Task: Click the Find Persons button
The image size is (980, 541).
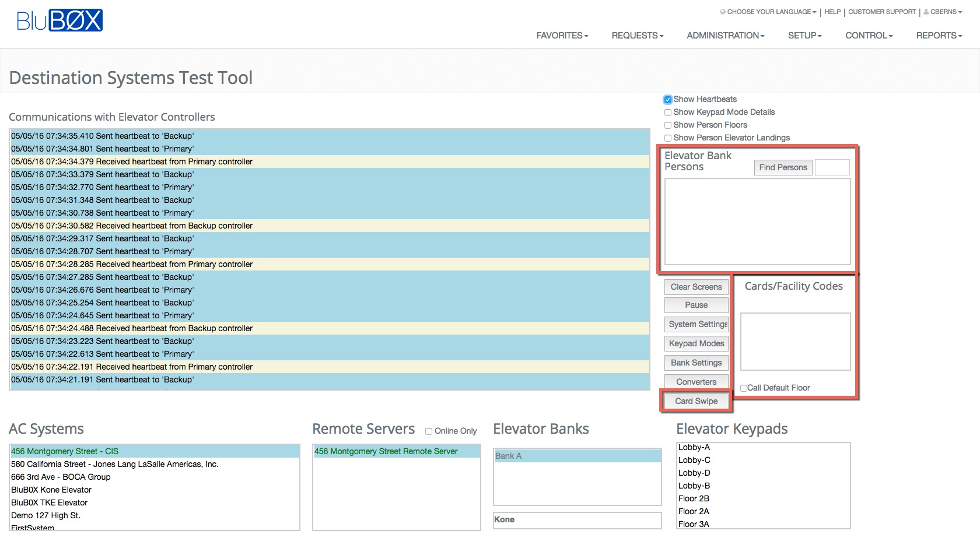Action: [783, 167]
